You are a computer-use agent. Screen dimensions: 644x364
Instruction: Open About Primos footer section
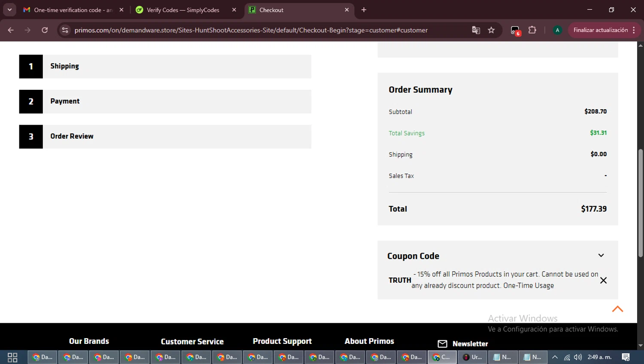click(x=369, y=341)
